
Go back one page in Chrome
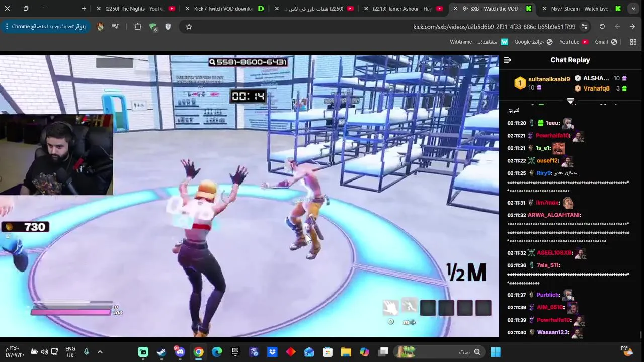tap(632, 27)
